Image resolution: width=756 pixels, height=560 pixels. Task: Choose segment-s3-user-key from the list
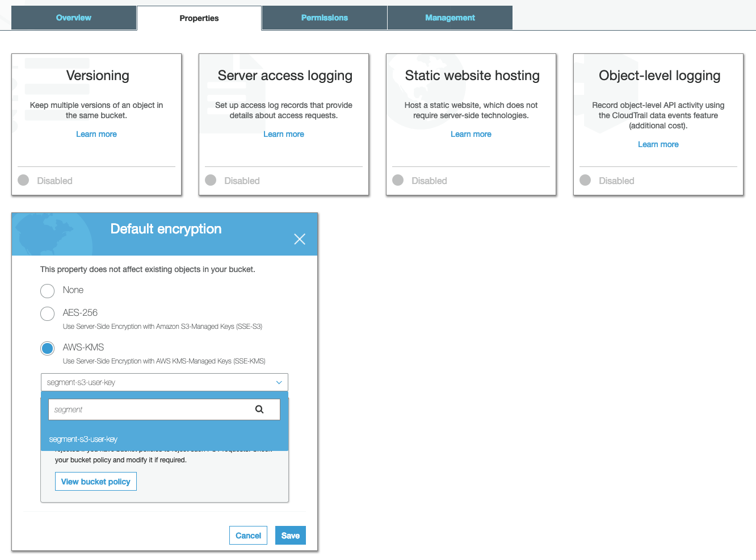[83, 438]
